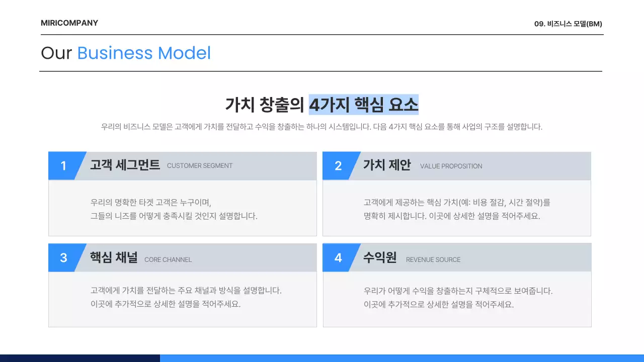This screenshot has width=644, height=362.
Task: Click the number 3 badge icon
Action: point(63,257)
